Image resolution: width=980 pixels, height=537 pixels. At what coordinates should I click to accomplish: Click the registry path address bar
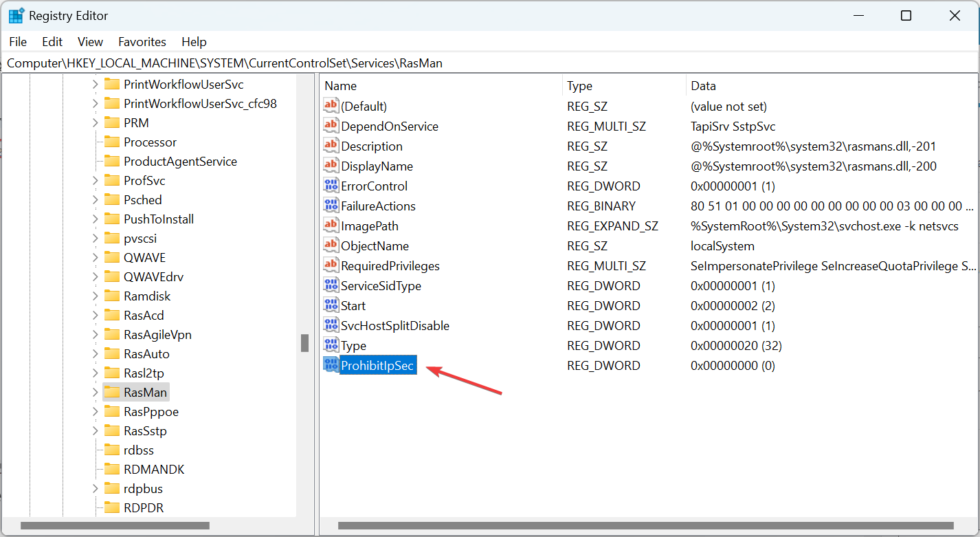tap(489, 63)
